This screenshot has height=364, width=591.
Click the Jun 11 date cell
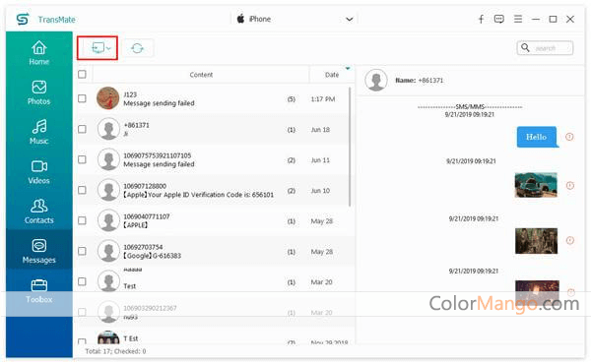pos(320,160)
